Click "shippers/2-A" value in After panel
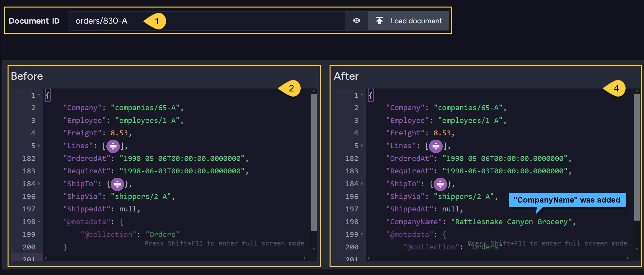Screen dimensions: 644x275 (464, 197)
